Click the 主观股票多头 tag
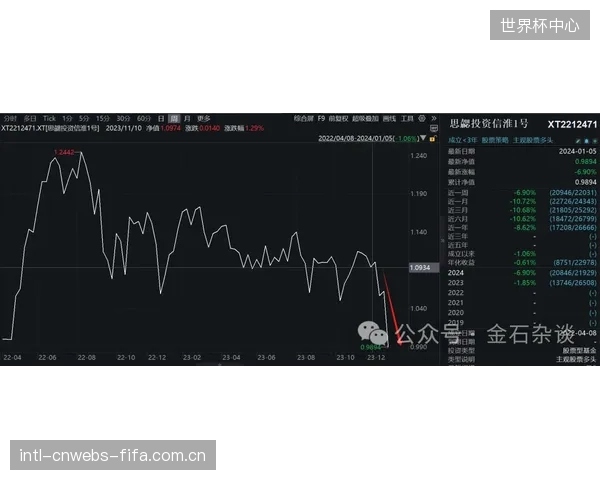The width and height of the screenshot is (600, 480). (x=533, y=140)
